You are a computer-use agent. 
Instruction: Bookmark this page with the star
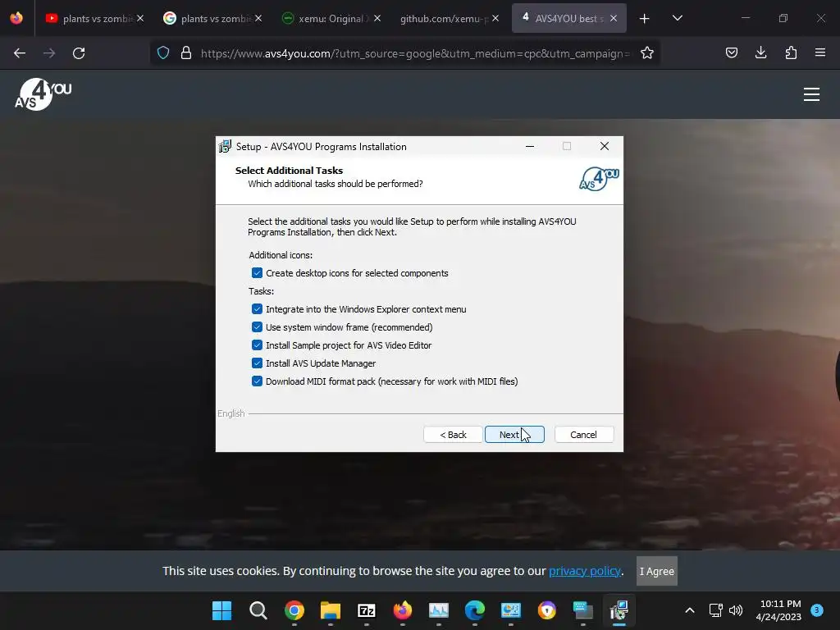[x=647, y=53]
